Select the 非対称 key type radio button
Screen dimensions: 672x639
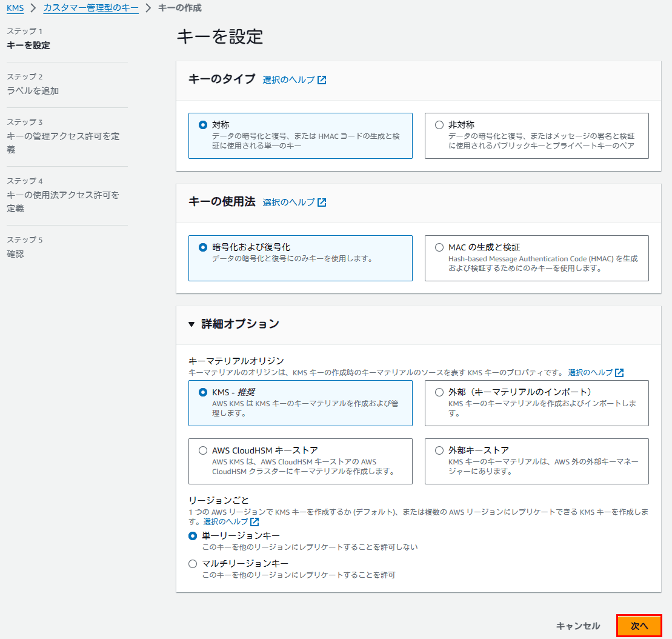coord(439,125)
